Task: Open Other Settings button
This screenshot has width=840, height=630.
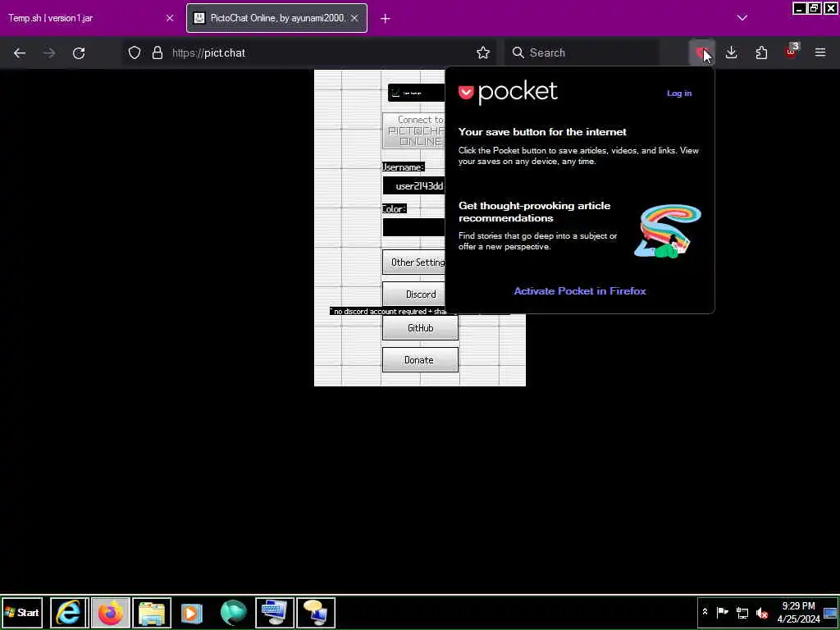Action: point(413,262)
